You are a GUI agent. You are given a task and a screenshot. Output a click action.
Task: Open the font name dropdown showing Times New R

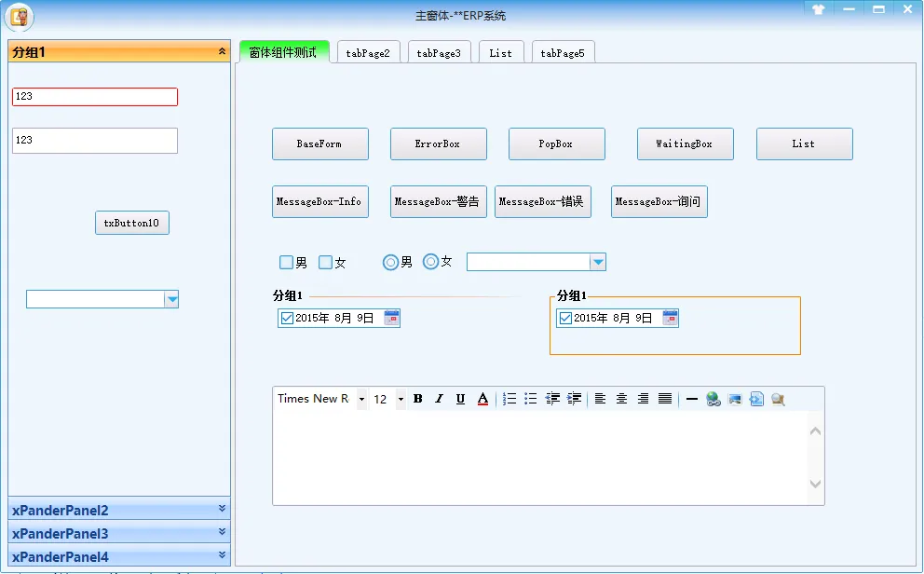pyautogui.click(x=361, y=399)
